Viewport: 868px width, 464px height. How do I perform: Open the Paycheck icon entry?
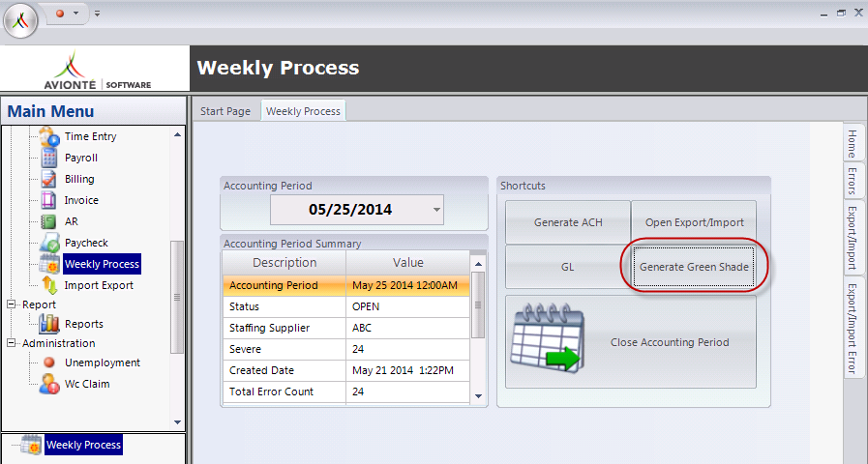[x=49, y=243]
